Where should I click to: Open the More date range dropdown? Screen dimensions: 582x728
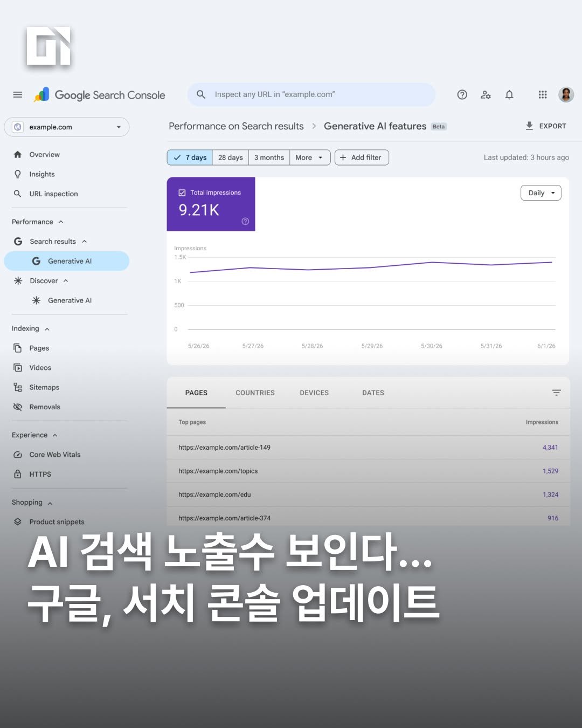pyautogui.click(x=310, y=157)
